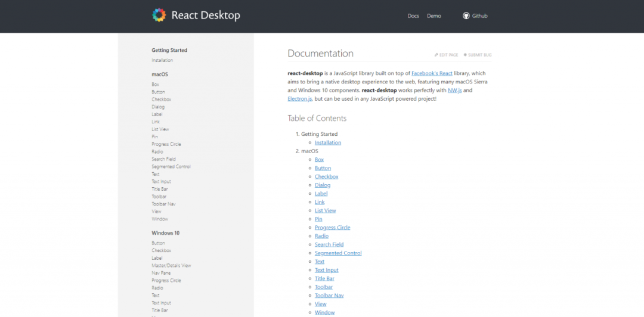Select Pin in the left sidebar
644x317 pixels.
154,136
